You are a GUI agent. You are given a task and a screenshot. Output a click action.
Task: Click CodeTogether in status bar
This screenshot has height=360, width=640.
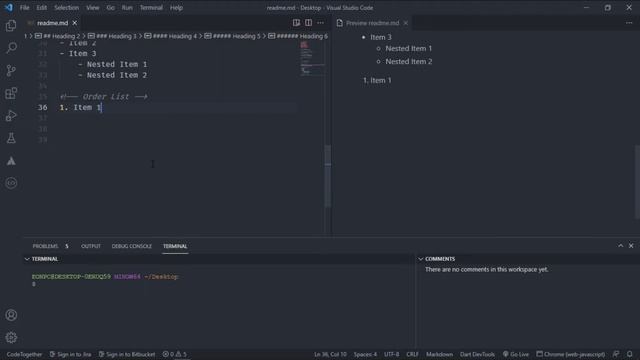click(24, 354)
